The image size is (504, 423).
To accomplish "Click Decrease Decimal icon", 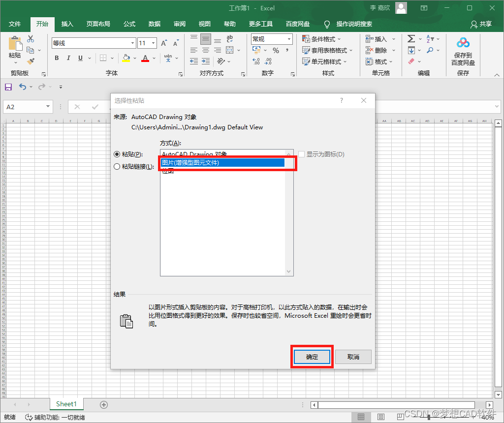I will point(268,61).
